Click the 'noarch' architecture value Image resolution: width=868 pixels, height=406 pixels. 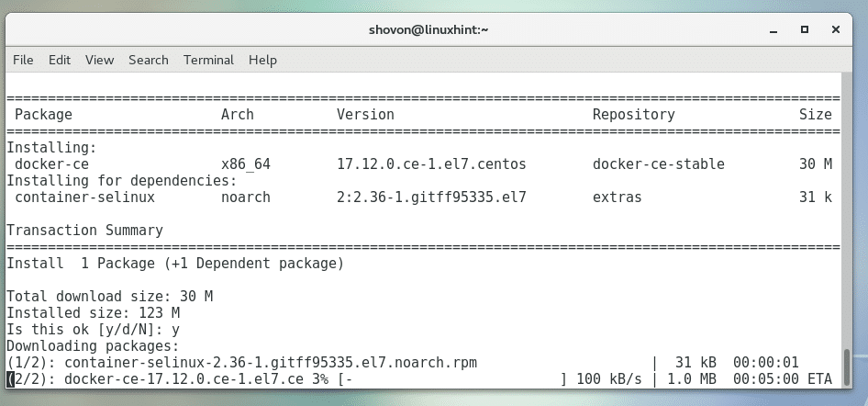[246, 197]
